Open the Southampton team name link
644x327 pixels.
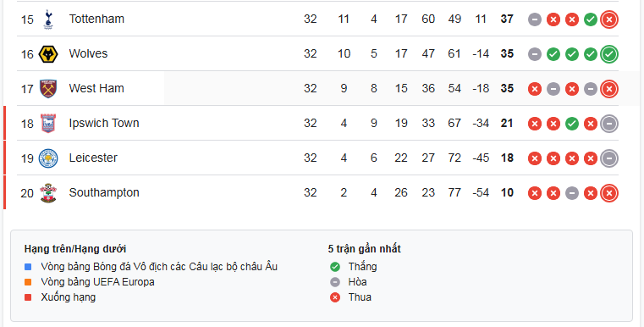click(104, 193)
